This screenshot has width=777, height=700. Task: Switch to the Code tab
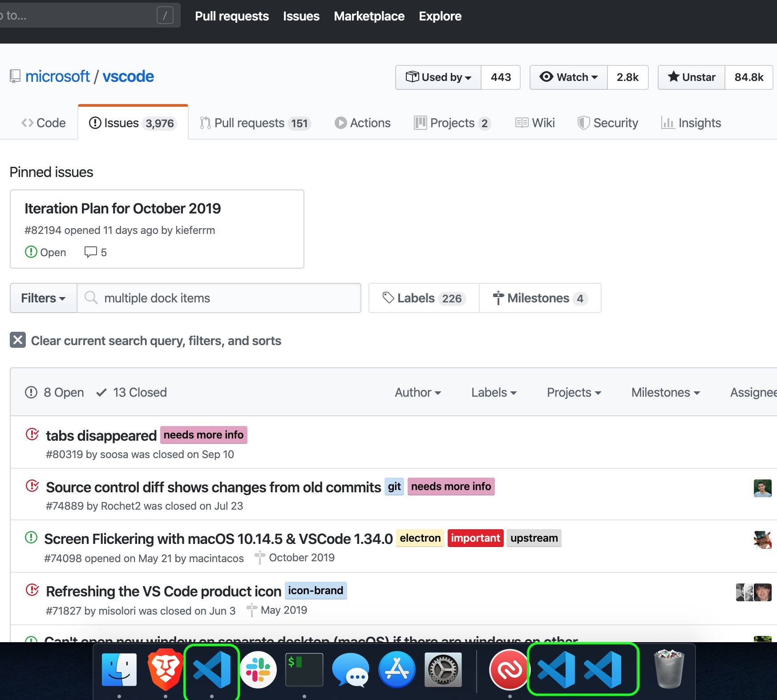coord(44,123)
